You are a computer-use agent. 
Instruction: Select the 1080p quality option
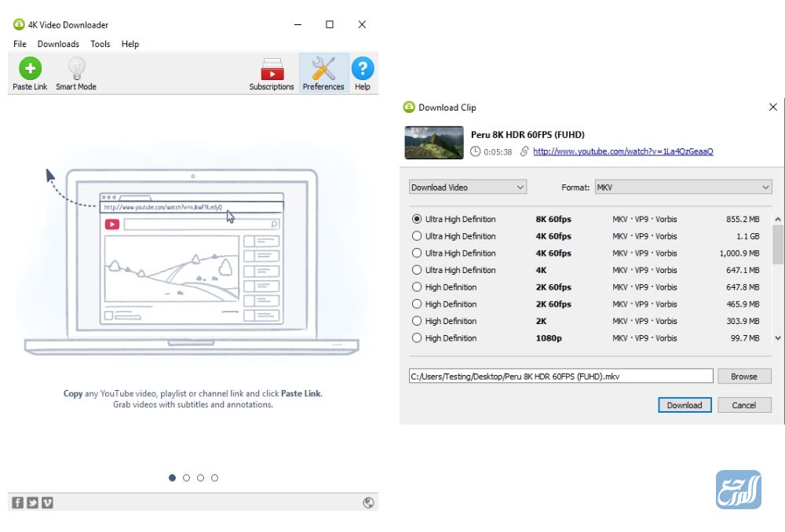(x=416, y=338)
